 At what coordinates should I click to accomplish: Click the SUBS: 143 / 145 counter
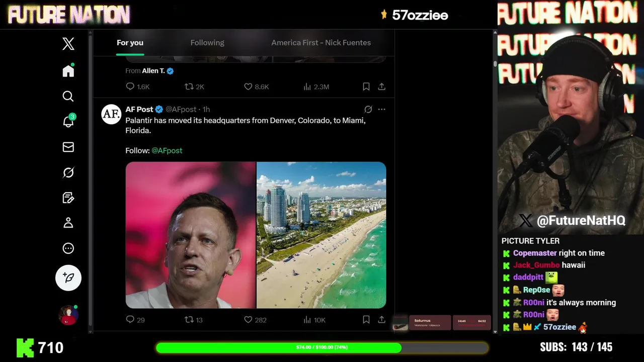point(576,347)
